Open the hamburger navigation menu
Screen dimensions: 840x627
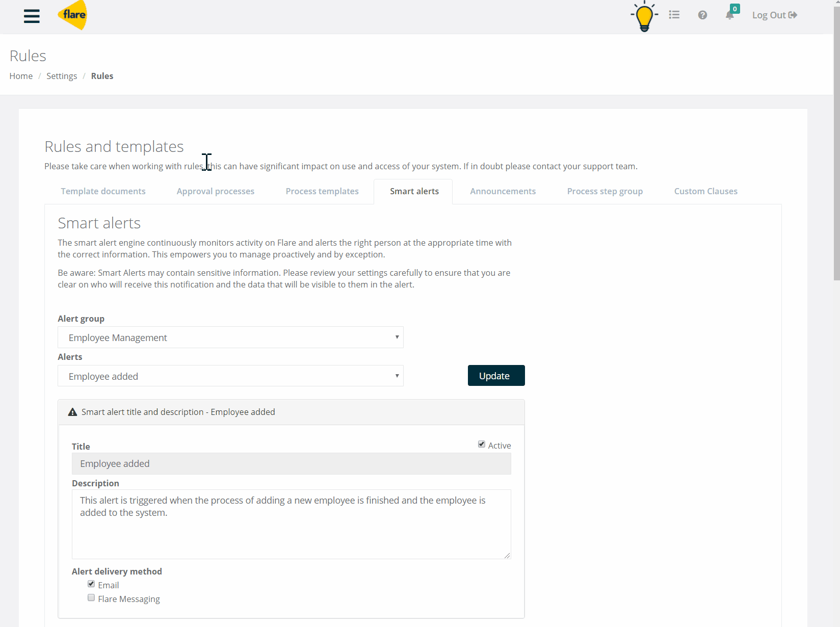click(x=31, y=16)
